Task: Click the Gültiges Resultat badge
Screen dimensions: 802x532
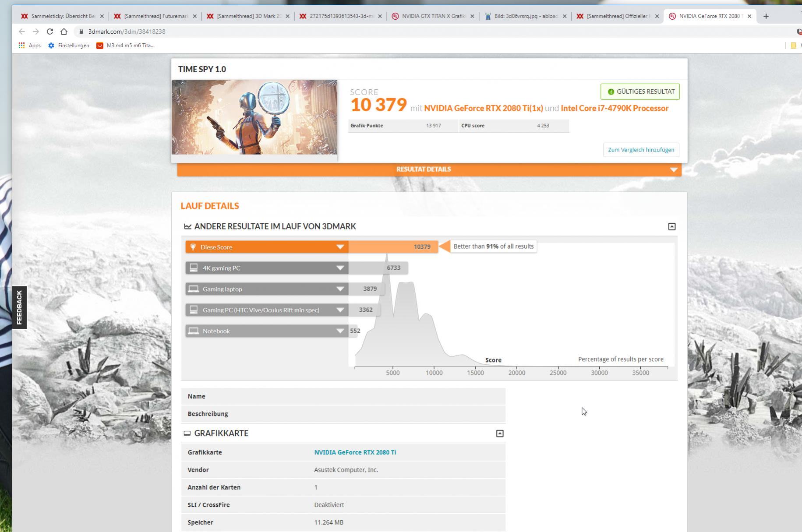Action: pos(640,92)
